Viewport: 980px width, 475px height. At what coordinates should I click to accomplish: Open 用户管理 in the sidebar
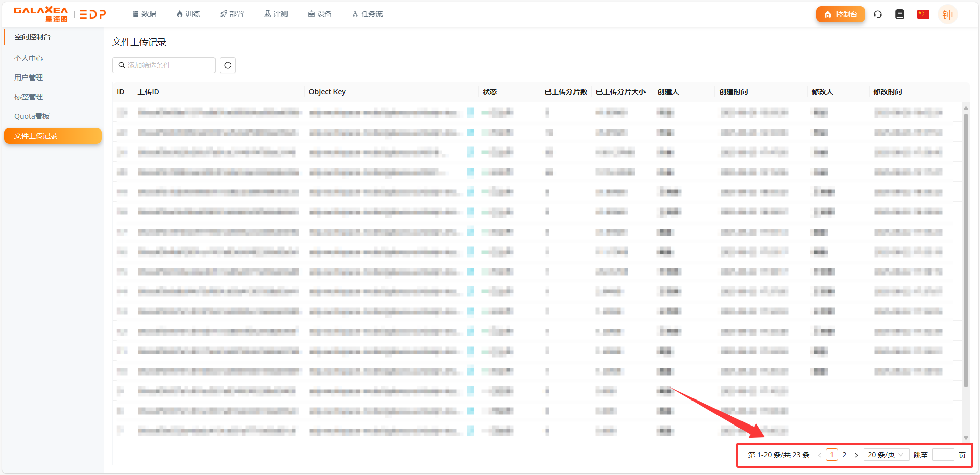click(x=29, y=78)
